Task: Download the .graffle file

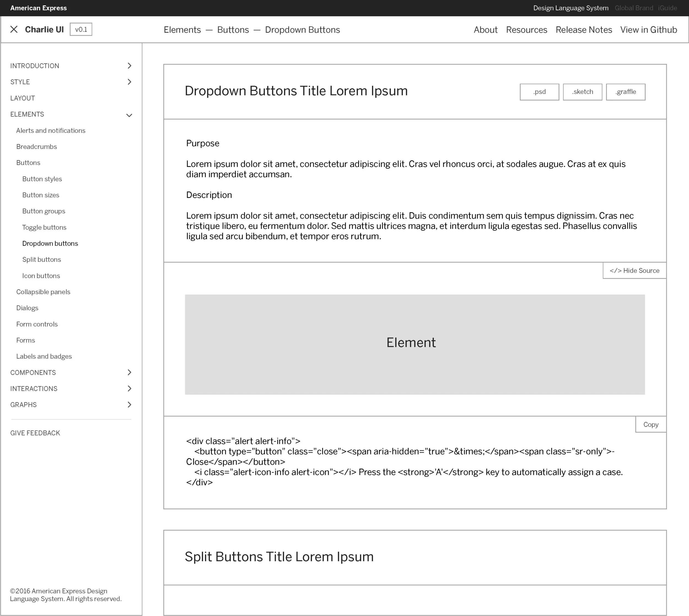Action: tap(625, 92)
